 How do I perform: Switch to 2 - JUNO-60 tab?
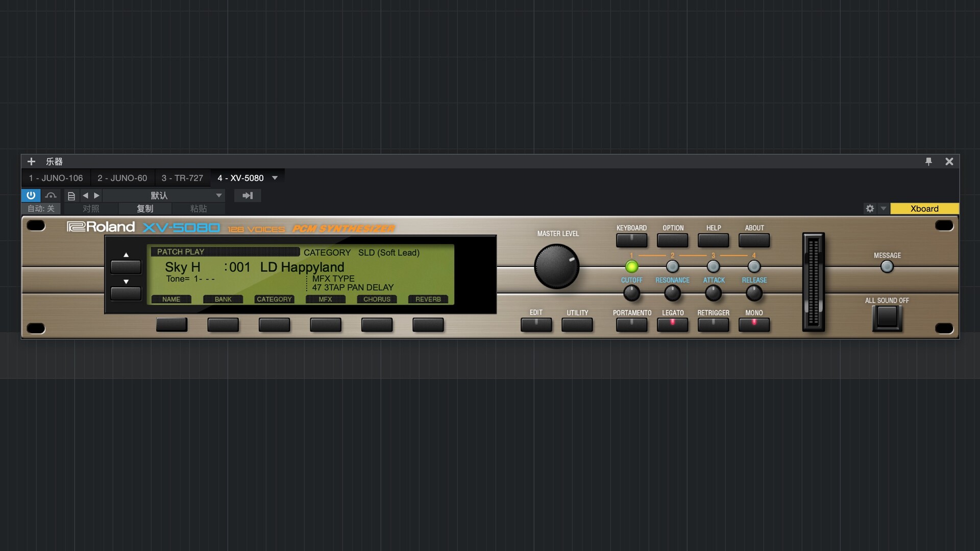122,178
